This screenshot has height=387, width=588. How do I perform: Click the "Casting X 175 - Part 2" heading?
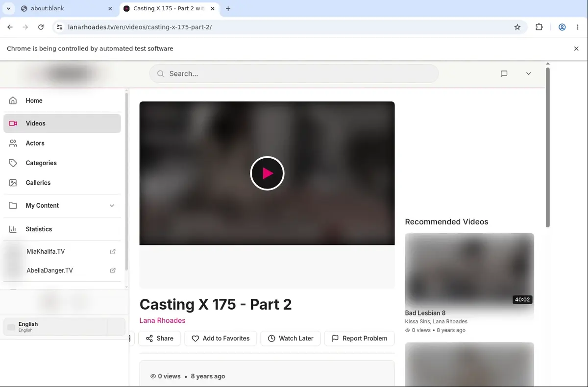pos(216,304)
